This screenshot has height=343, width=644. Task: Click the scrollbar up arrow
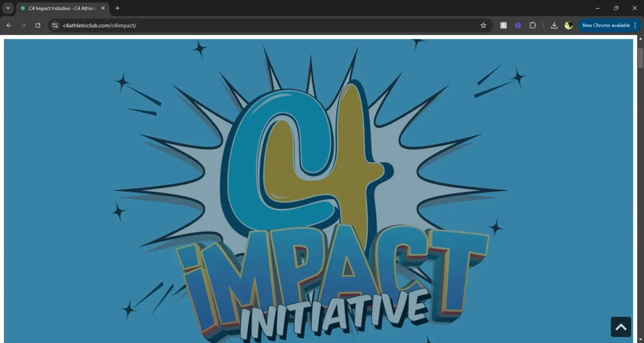coord(640,39)
